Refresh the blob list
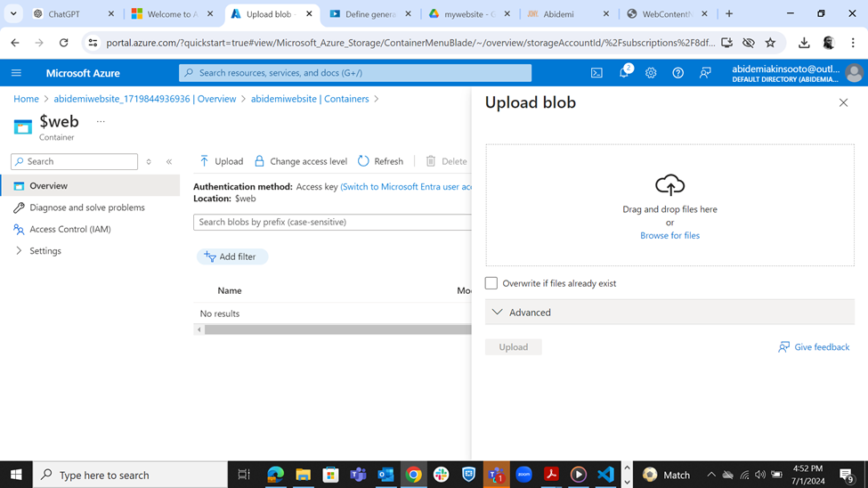 coord(380,161)
